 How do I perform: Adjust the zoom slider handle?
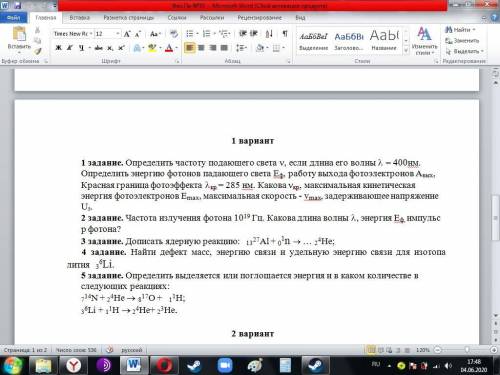467,350
